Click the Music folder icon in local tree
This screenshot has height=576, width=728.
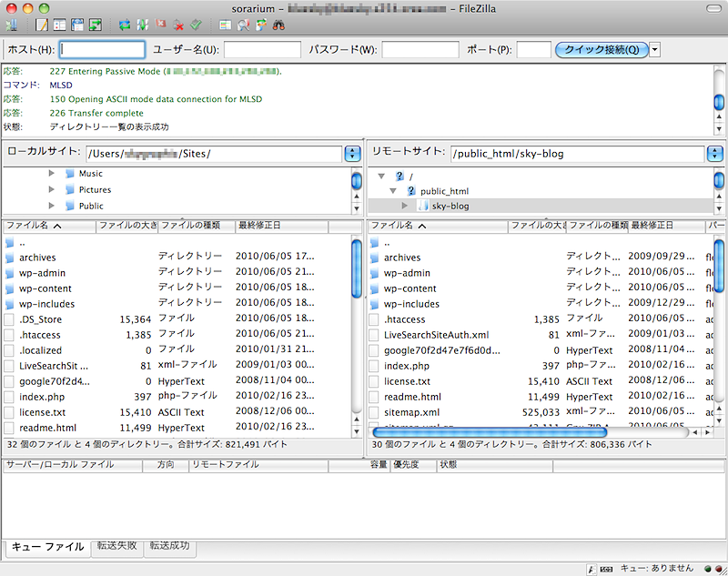[x=70, y=174]
